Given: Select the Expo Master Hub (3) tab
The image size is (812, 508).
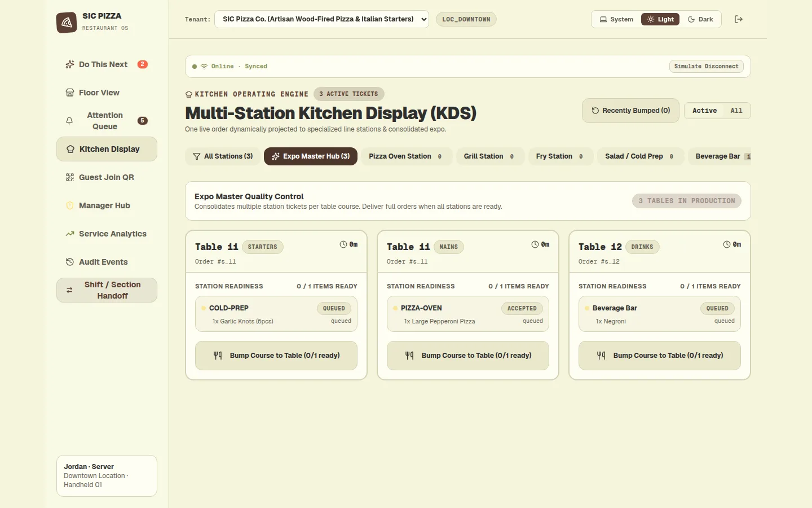Looking at the screenshot, I should pyautogui.click(x=311, y=156).
